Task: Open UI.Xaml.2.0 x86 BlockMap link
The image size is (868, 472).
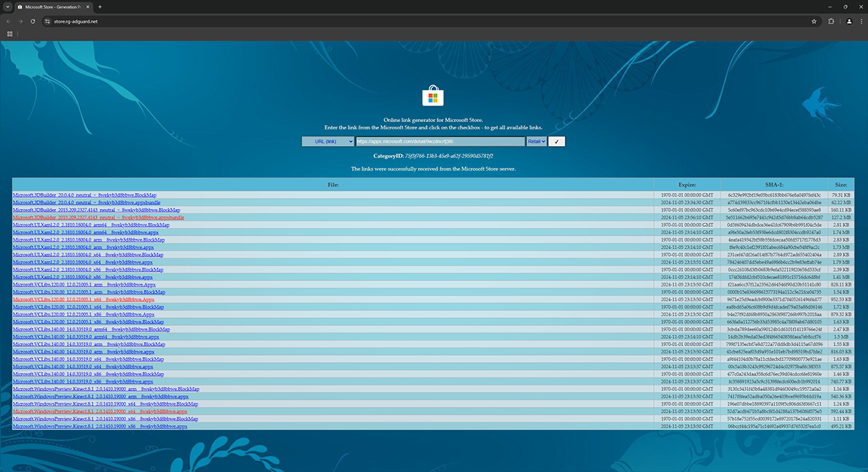Action: coord(88,270)
